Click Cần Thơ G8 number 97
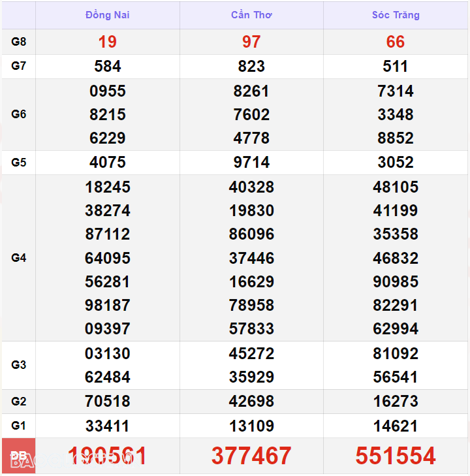Image resolution: width=470 pixels, height=476 pixels. tap(251, 42)
